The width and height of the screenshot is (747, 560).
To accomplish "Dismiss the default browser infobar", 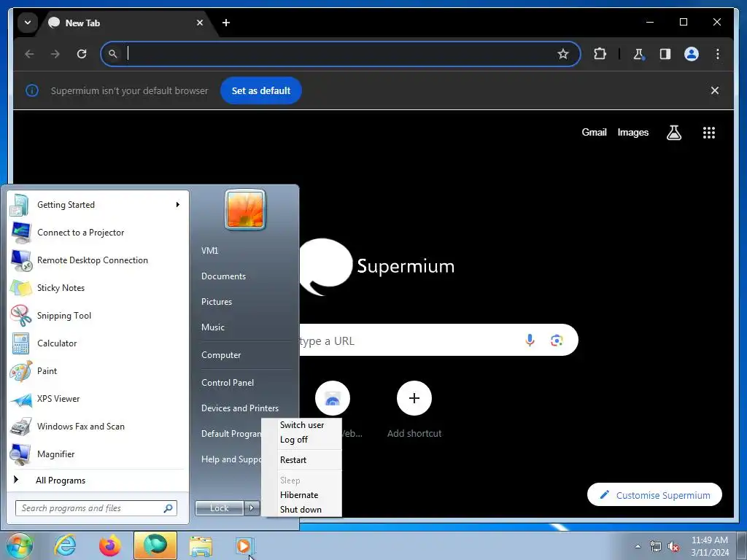I will [x=715, y=90].
